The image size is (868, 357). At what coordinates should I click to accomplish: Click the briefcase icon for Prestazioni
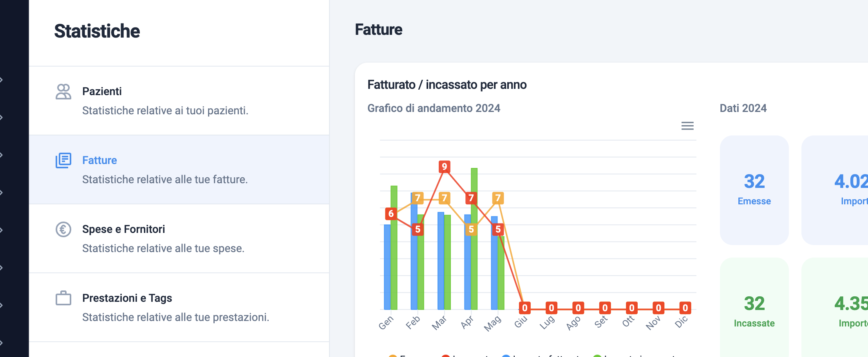(x=63, y=298)
